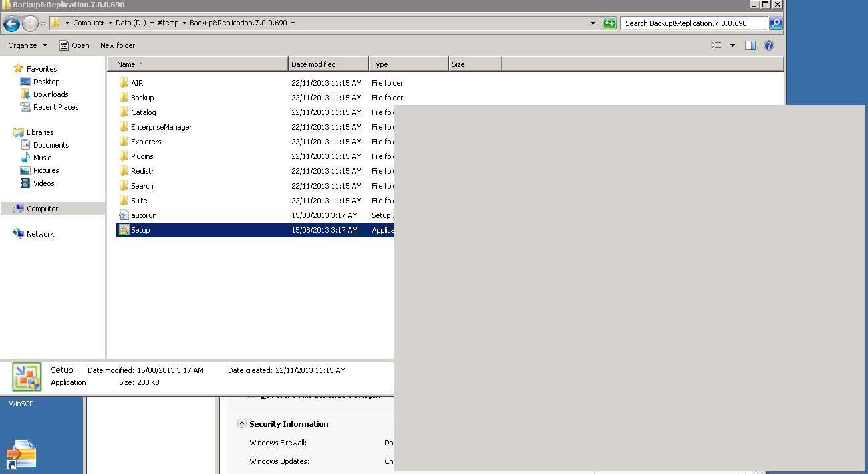
Task: Click title bar folder icon
Action: [6, 4]
